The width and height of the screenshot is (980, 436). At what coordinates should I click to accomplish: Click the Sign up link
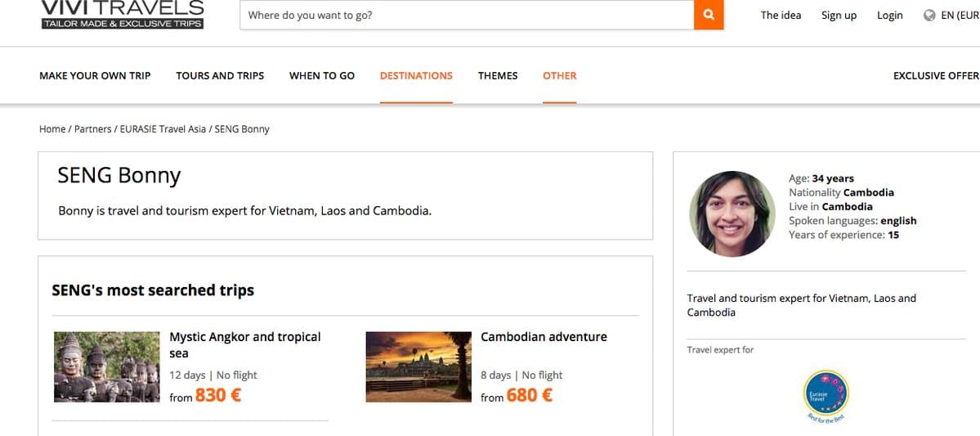coord(839,16)
